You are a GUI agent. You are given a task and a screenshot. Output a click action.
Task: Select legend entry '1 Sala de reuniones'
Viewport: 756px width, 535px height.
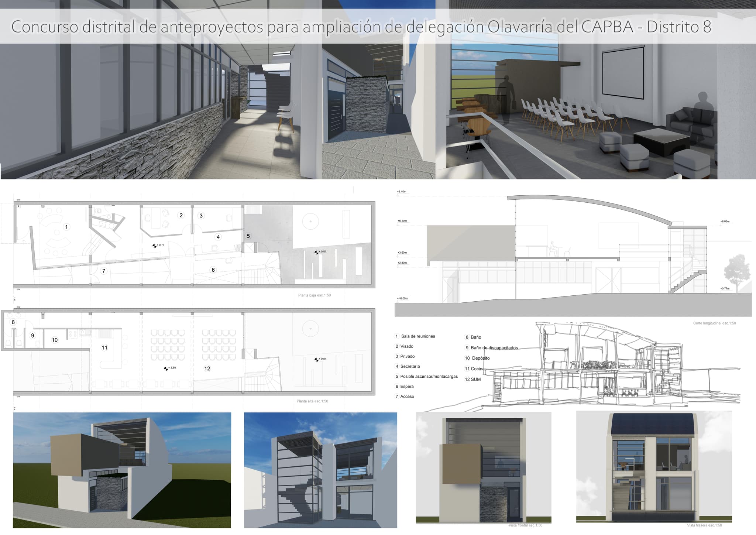(415, 336)
